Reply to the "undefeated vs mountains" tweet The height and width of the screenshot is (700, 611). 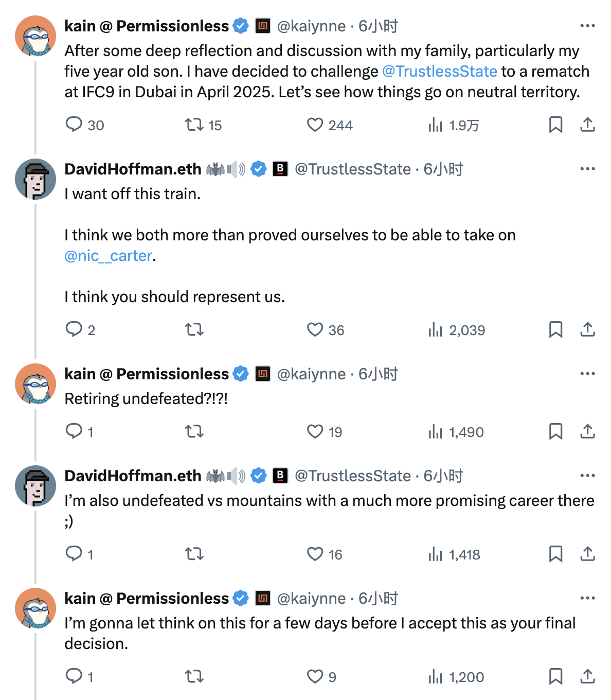(74, 554)
